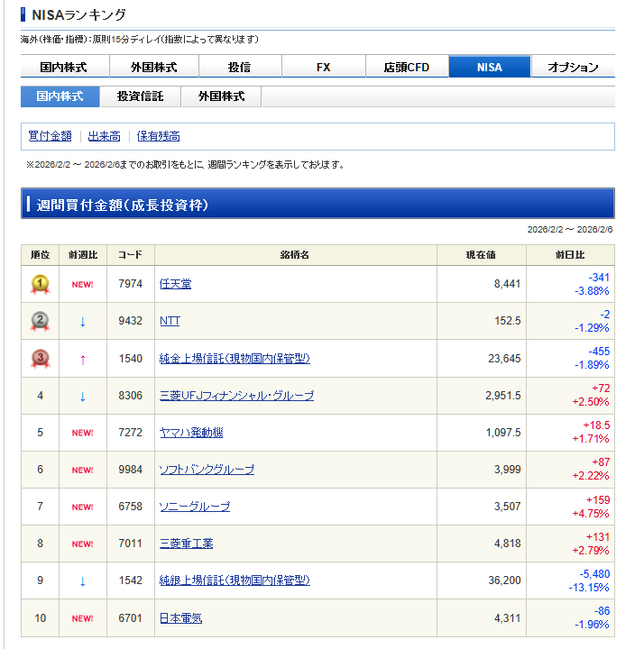This screenshot has height=649, width=644.
Task: Open the 投信 tab
Action: 240,67
